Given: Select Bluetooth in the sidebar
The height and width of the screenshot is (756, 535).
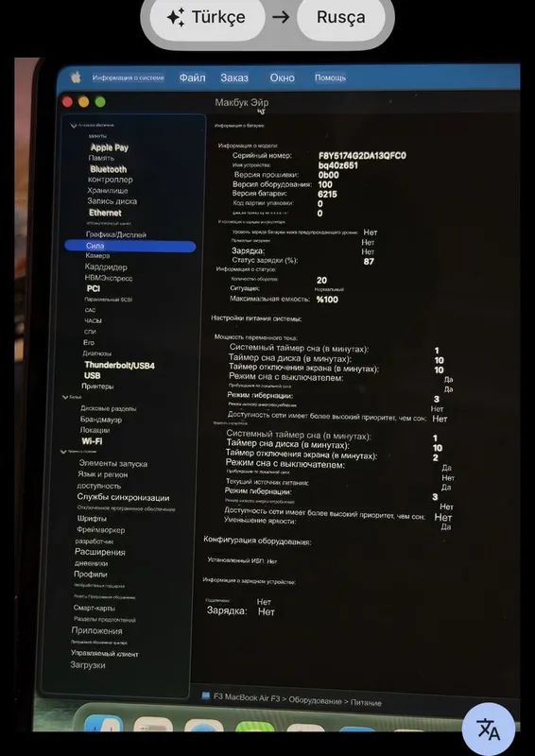Looking at the screenshot, I should (x=109, y=169).
